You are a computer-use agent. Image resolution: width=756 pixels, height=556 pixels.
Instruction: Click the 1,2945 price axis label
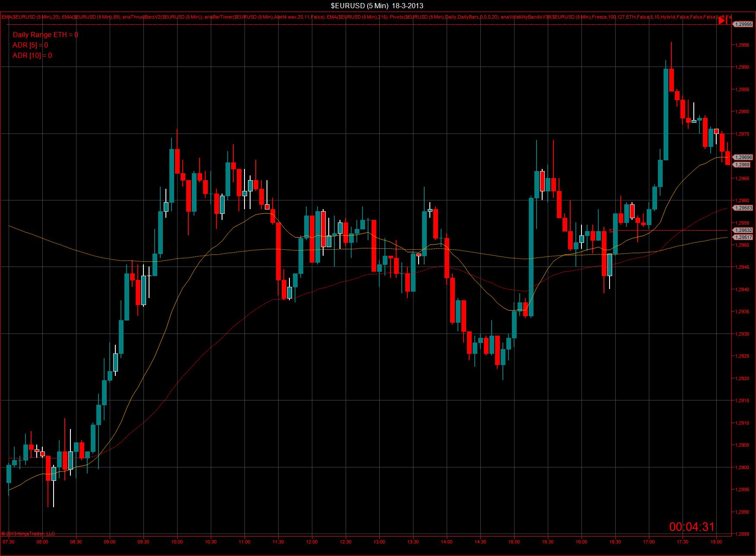[743, 267]
